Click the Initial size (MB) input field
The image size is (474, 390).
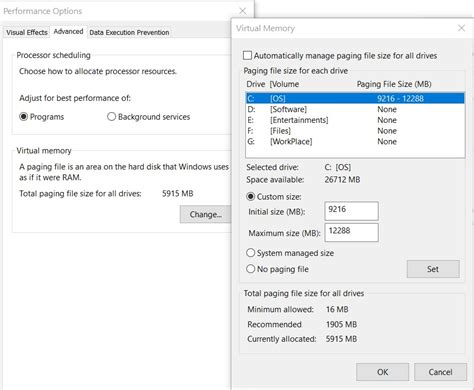pos(351,211)
